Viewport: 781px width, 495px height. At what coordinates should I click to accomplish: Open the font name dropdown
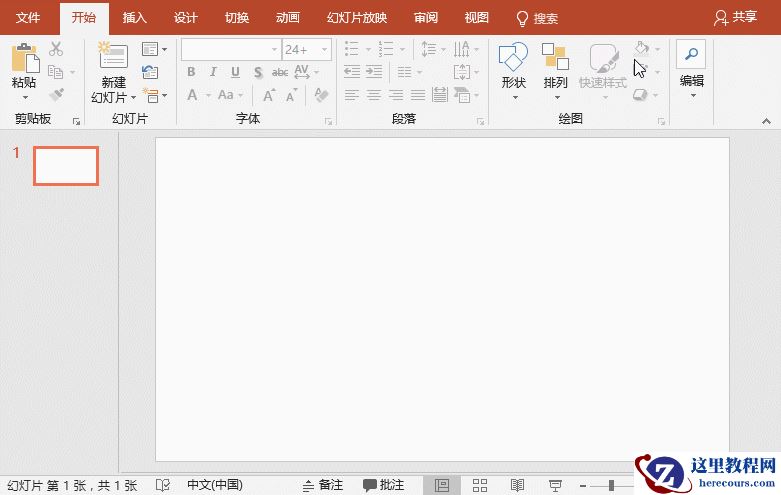point(274,49)
